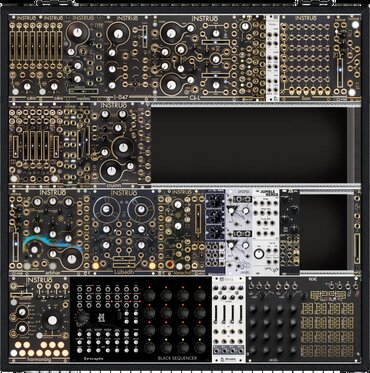Click the left reel knob on Lubadh
The image size is (370, 373).
[106, 209]
